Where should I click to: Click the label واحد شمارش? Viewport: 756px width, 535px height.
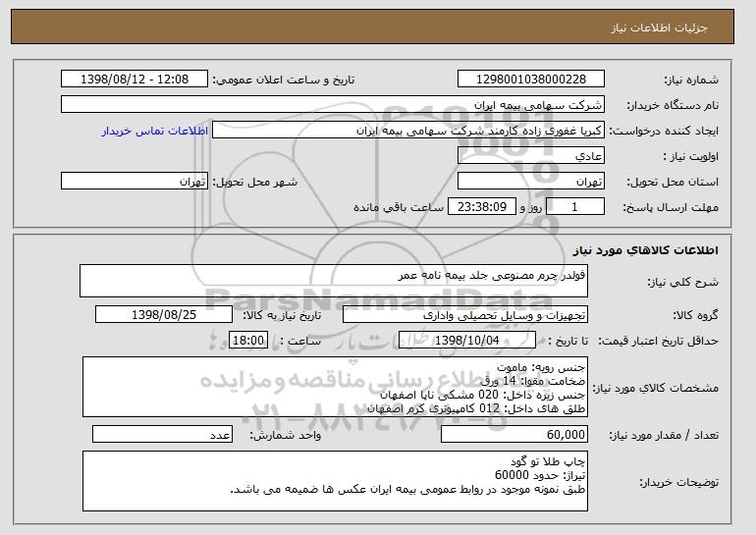point(285,435)
